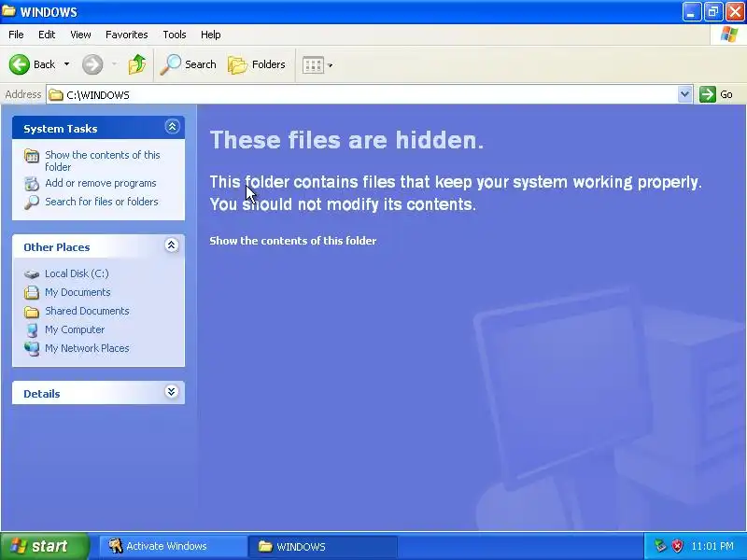Click Add or remove programs link
Viewport: 747px width, 560px height.
coord(101,183)
